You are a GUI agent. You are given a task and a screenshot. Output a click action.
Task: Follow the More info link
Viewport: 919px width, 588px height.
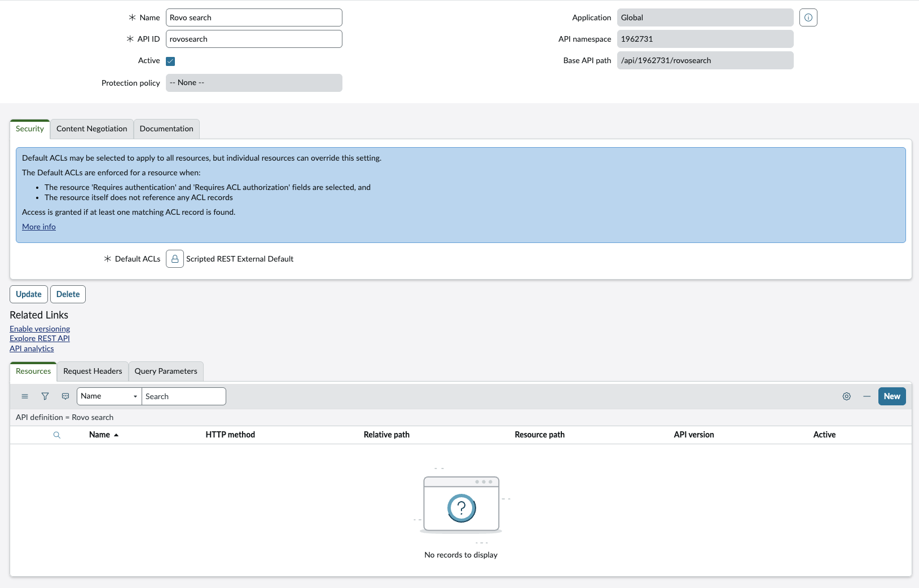coord(39,227)
